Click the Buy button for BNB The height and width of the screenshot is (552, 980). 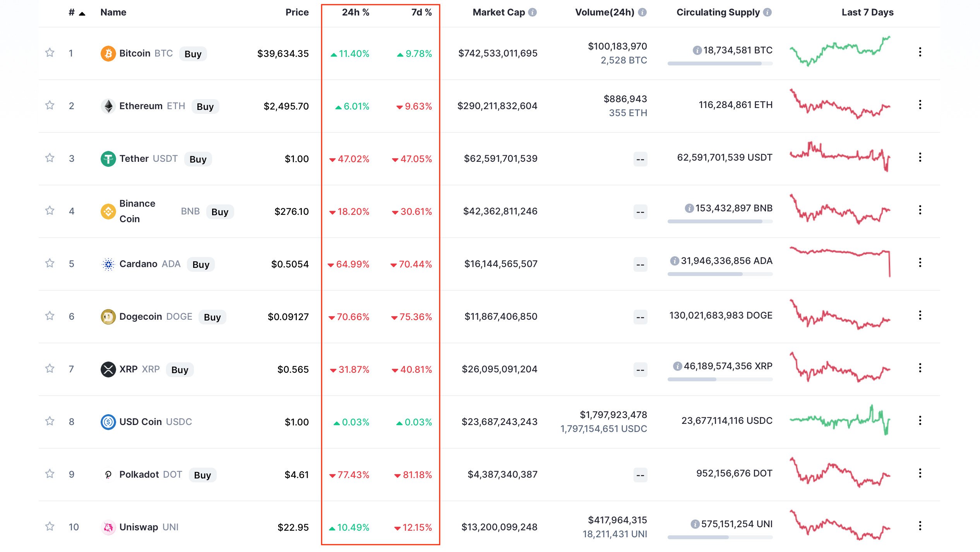(220, 212)
